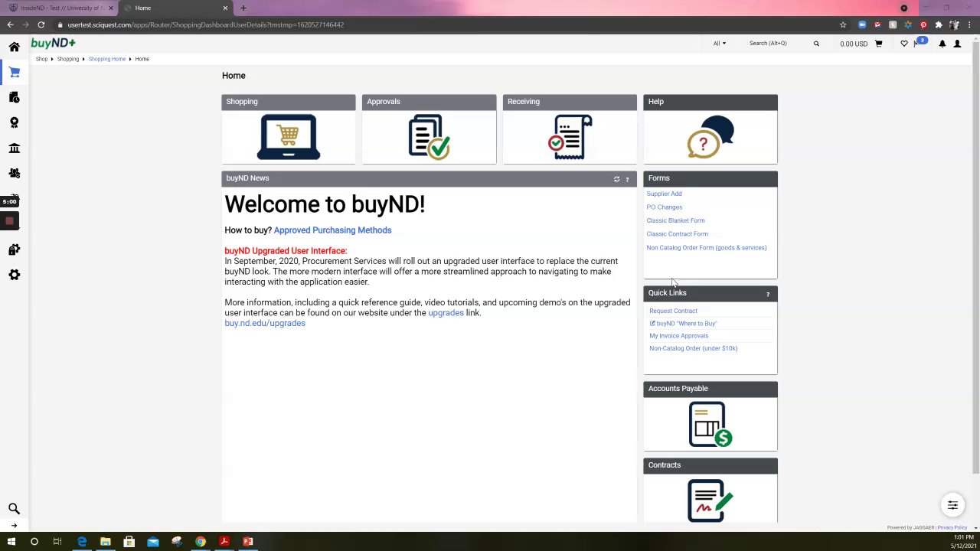Open Quick Links panel help icon

(768, 295)
